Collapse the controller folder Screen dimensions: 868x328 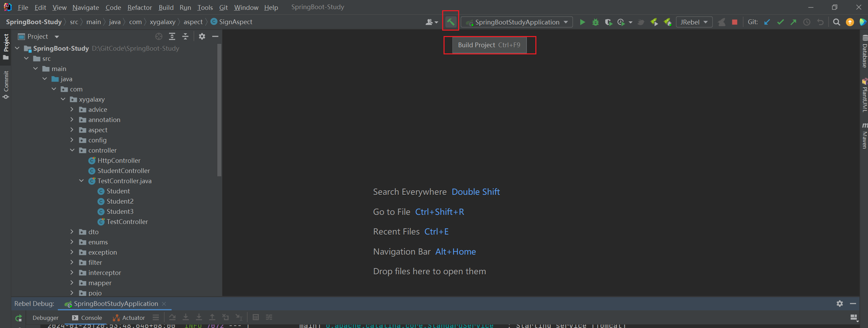tap(72, 150)
